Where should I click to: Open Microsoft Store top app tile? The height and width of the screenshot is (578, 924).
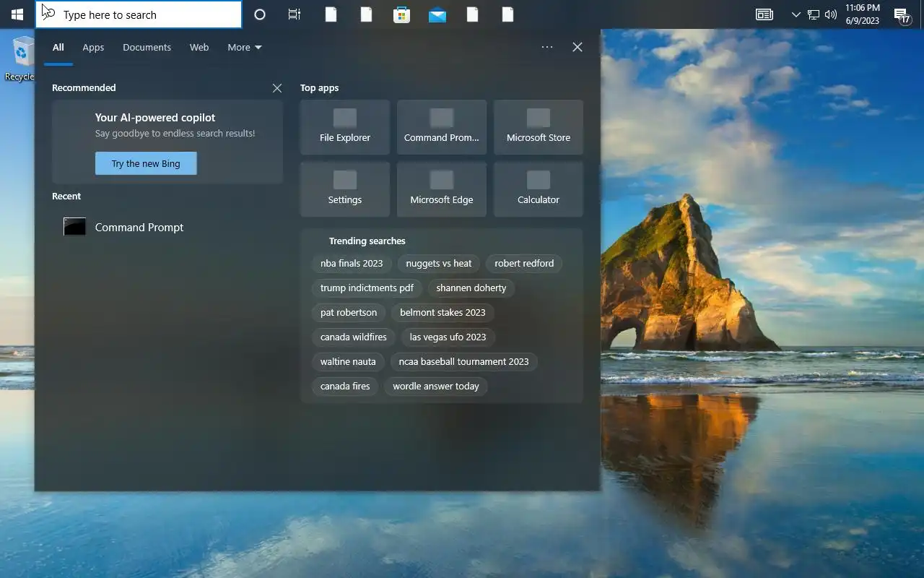[x=539, y=127]
